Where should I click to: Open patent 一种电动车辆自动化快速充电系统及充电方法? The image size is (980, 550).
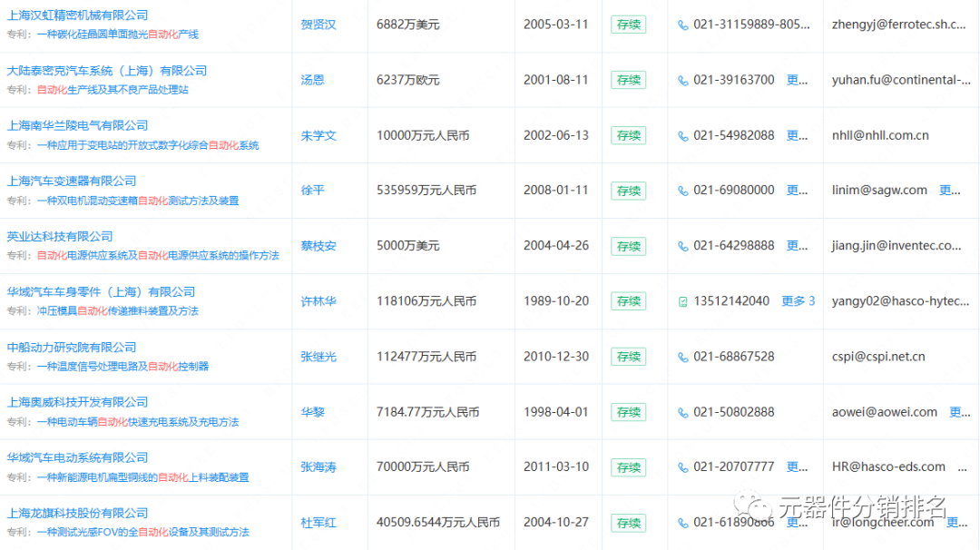point(138,422)
